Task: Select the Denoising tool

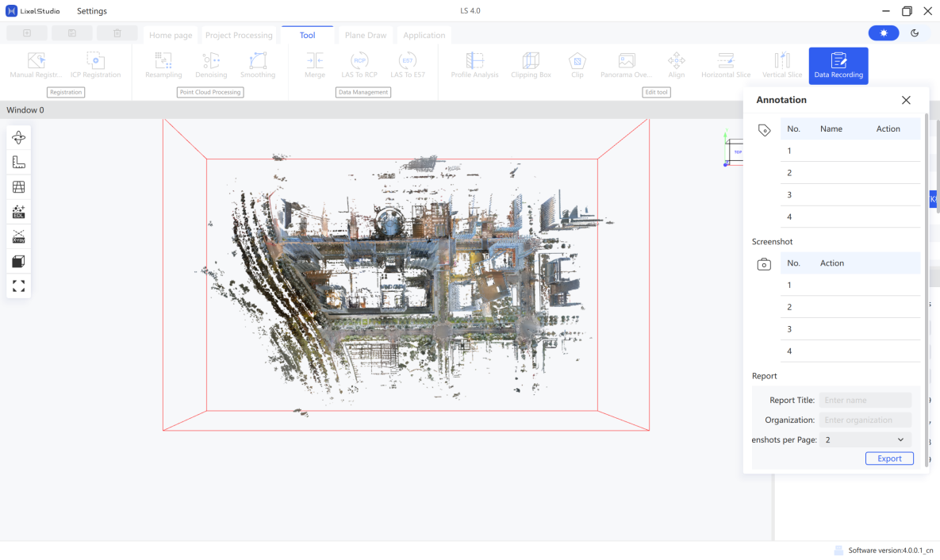Action: coord(211,65)
